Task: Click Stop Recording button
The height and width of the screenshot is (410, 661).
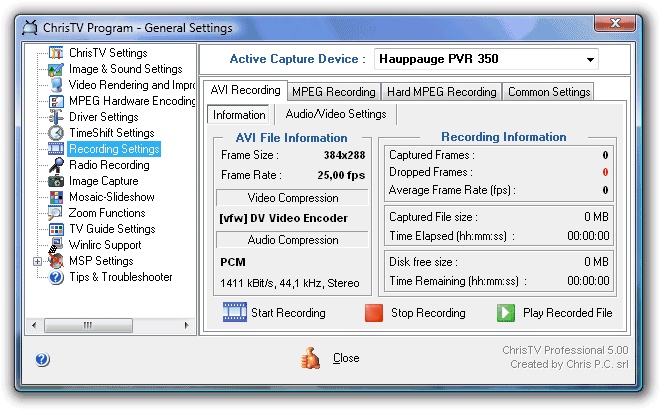Action: click(x=415, y=313)
